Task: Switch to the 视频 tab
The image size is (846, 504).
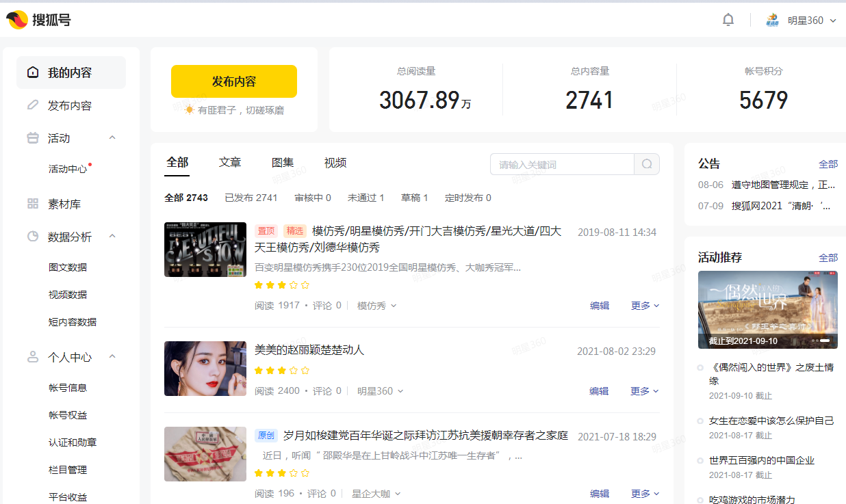Action: coord(335,163)
